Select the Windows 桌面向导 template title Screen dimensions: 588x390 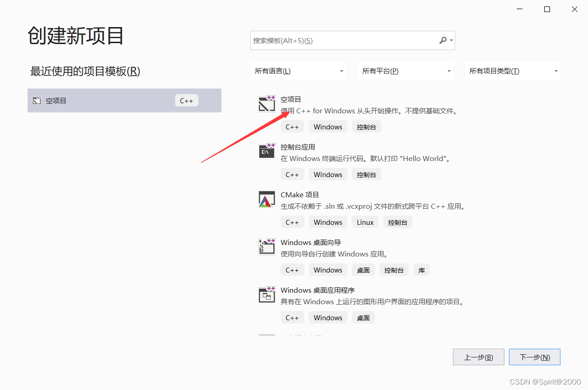click(x=311, y=242)
